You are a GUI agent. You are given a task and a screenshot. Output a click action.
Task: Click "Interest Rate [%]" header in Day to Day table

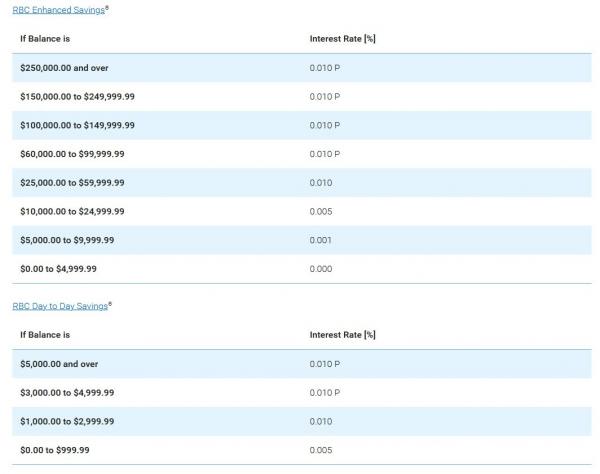342,335
